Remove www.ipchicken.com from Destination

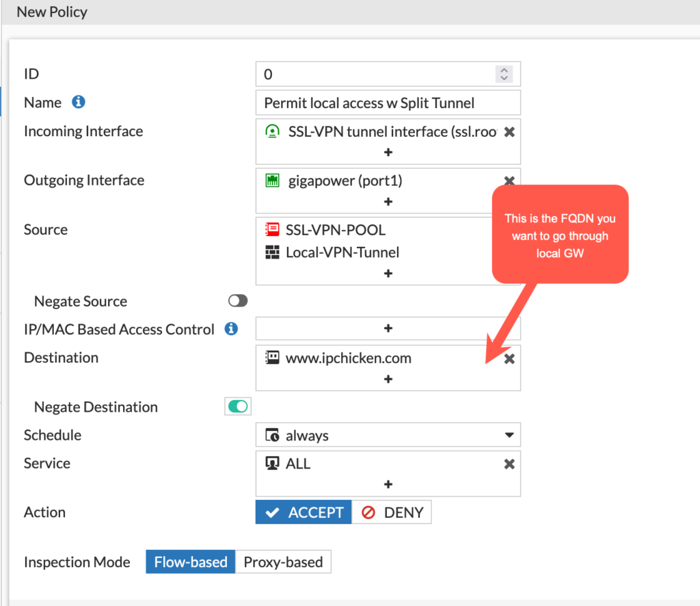[x=509, y=358]
